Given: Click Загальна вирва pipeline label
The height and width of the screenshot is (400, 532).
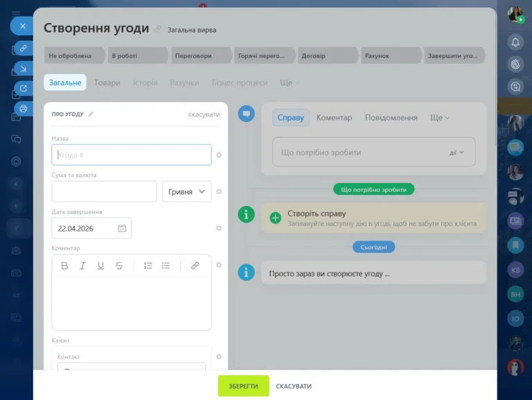Looking at the screenshot, I should pos(192,30).
